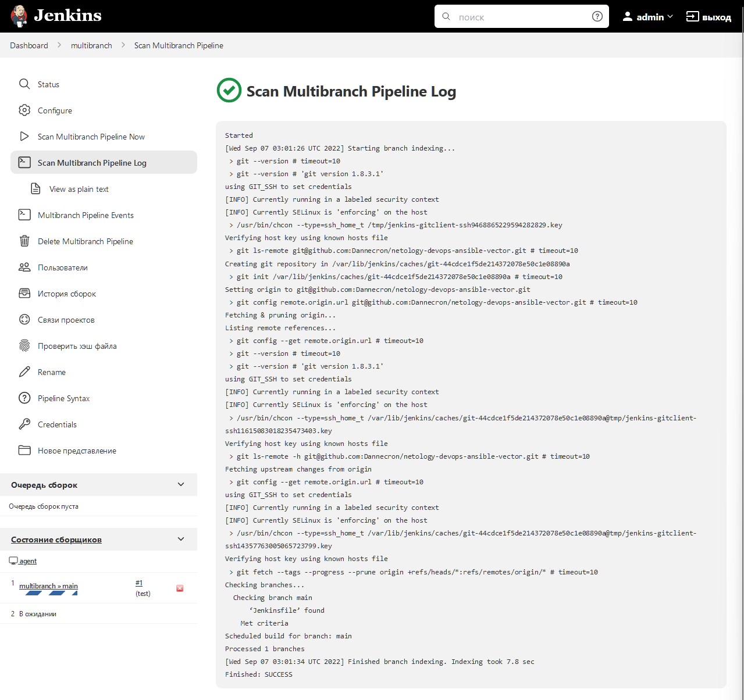Open the Configure page via the gear icon
The width and height of the screenshot is (744, 700).
click(24, 110)
